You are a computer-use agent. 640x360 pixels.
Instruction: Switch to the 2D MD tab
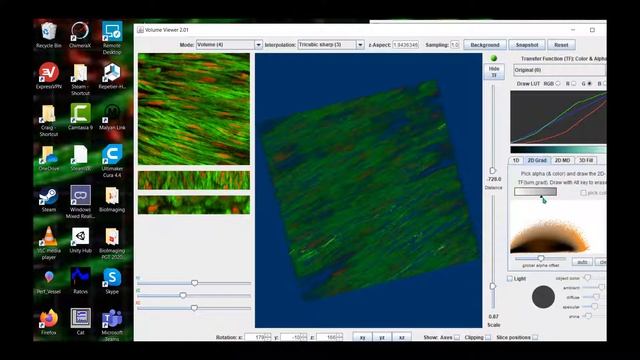click(562, 160)
